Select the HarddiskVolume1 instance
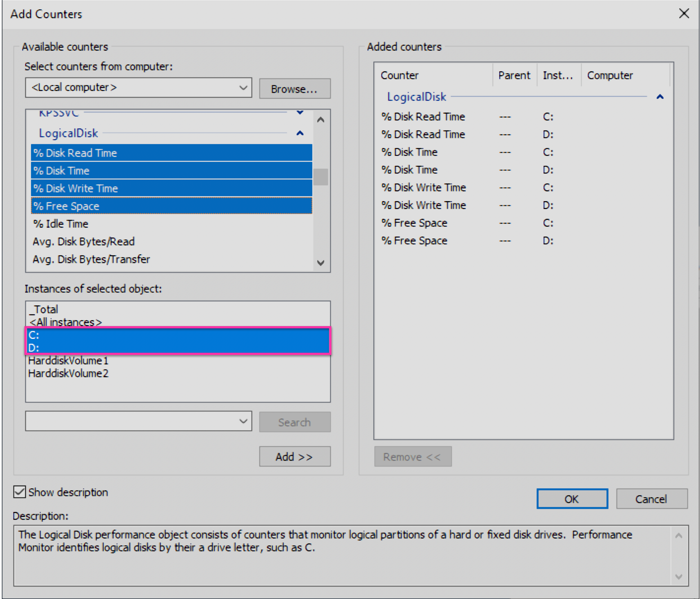Image resolution: width=700 pixels, height=599 pixels. tap(68, 361)
